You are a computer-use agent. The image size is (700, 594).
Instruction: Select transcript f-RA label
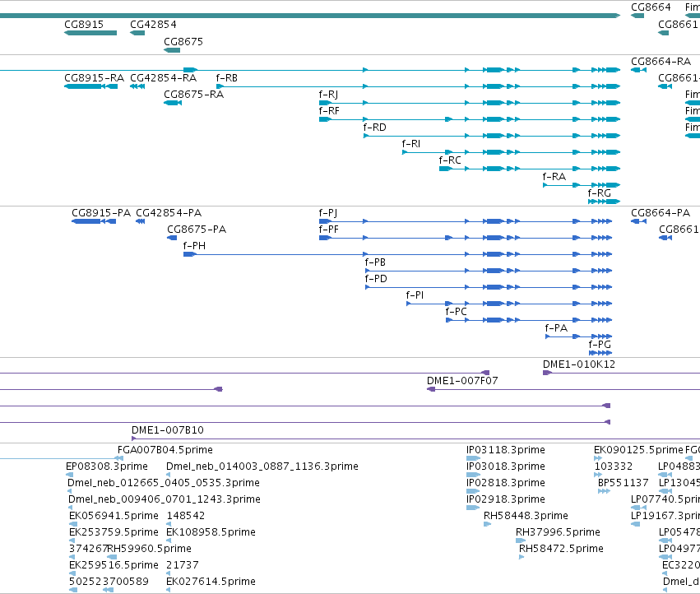(554, 177)
